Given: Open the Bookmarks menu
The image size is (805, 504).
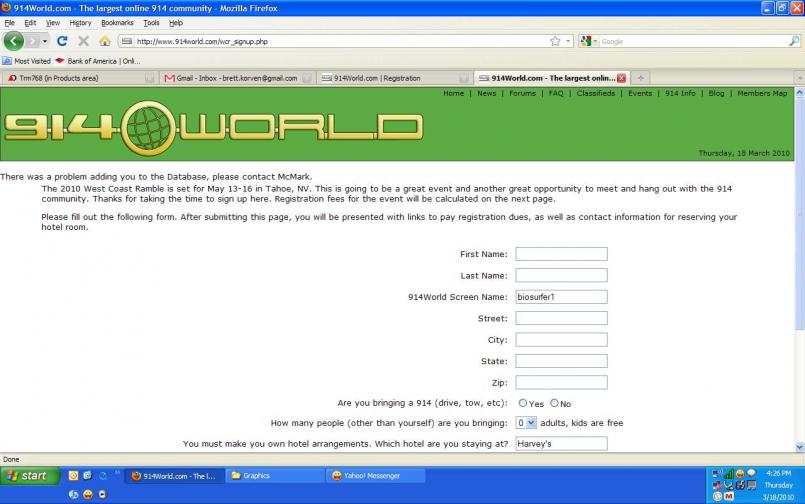Looking at the screenshot, I should (117, 23).
